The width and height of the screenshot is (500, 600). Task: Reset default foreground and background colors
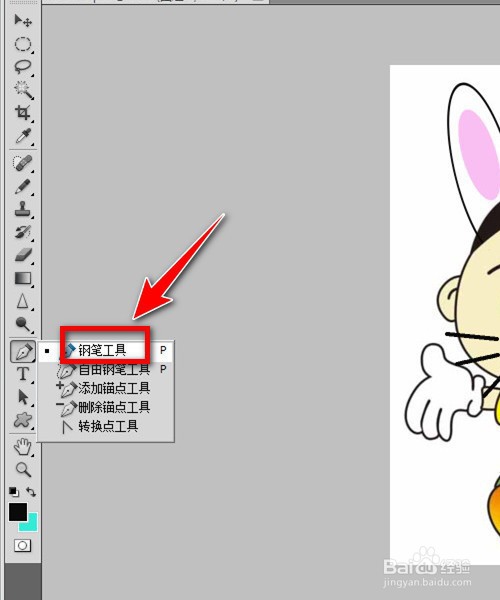point(13,491)
